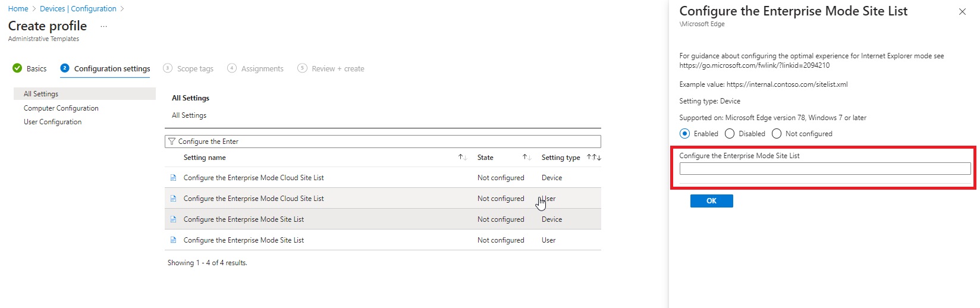Select the Disabled radio button
980x308 pixels.
click(730, 134)
